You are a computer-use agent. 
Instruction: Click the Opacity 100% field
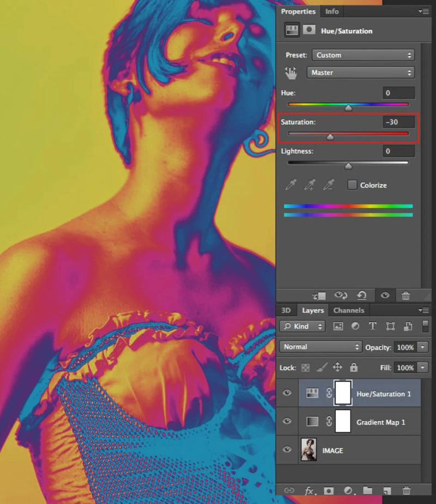405,347
